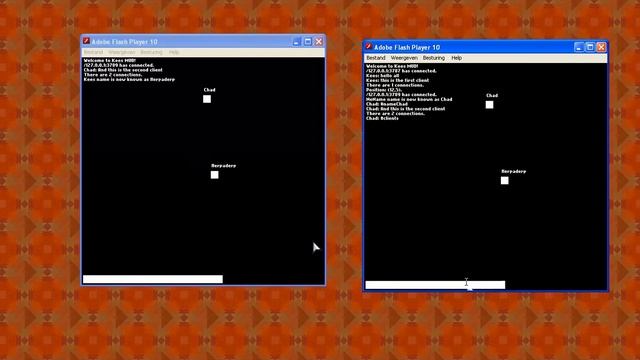Open Weergeven menu in right Flash Player window
Viewport: 640px width, 360px height.
click(404, 58)
